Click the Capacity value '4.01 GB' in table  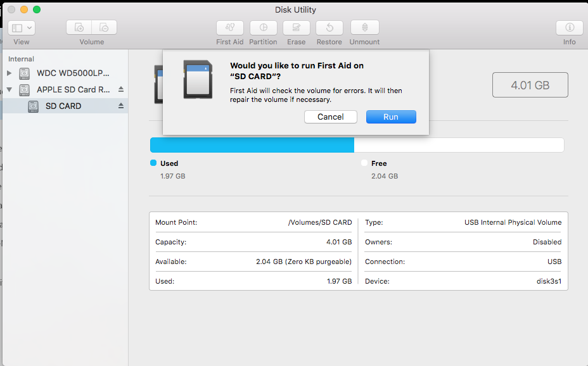[339, 242]
